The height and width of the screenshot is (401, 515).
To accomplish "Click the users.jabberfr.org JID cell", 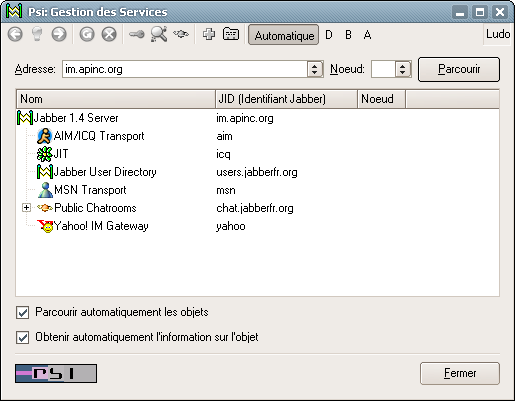I will (257, 172).
